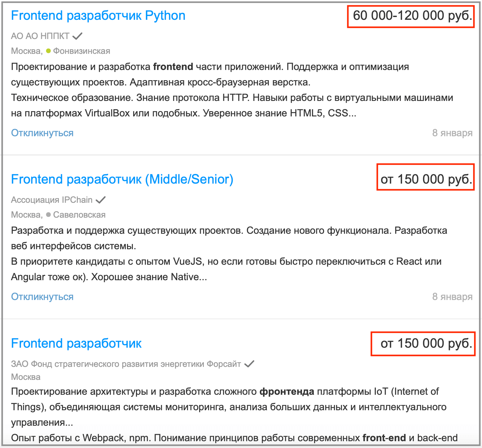Click the verified checkmark next to Ассоциация IPChain

[101, 200]
